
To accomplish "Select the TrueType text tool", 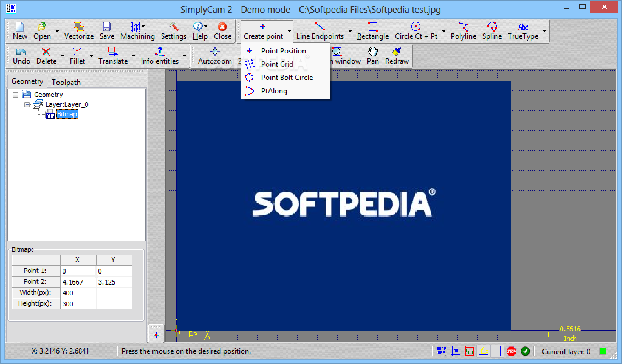I will [523, 31].
